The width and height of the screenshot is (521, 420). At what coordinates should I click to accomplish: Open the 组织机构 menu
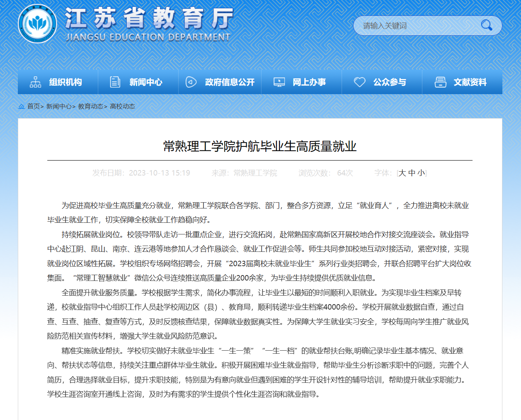pyautogui.click(x=58, y=82)
